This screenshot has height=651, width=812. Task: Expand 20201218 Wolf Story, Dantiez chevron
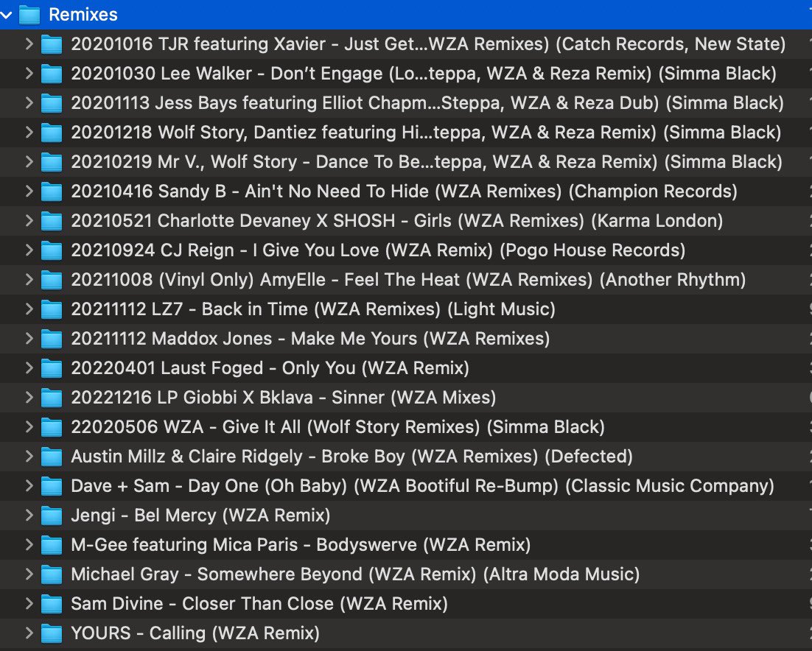point(29,133)
